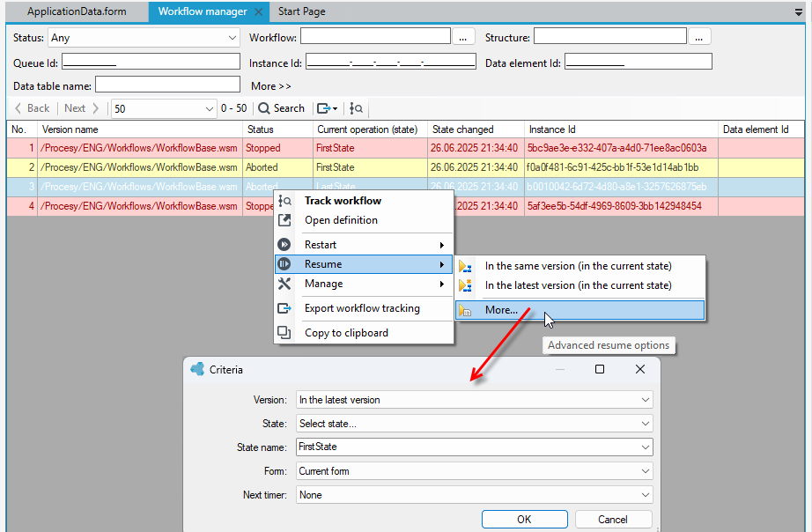Viewport: 812px width, 532px height.
Task: Click the track workflow toolbar icon
Action: (357, 108)
